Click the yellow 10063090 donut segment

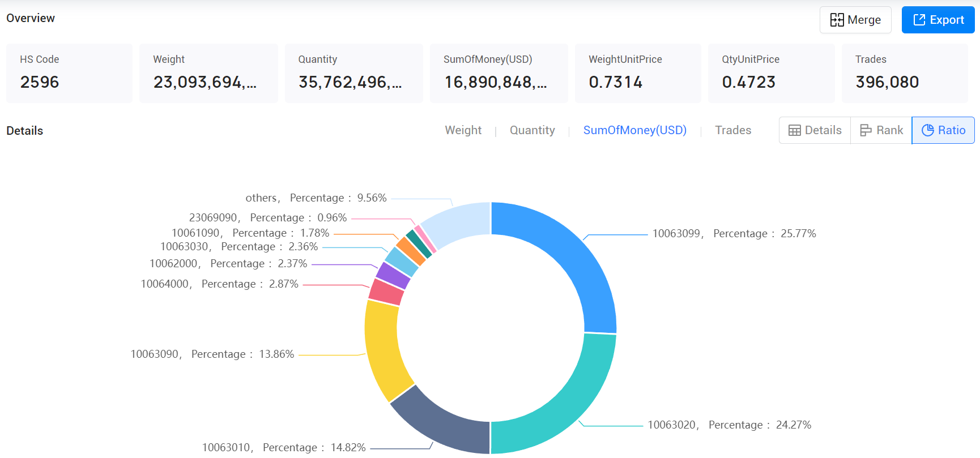pos(384,352)
